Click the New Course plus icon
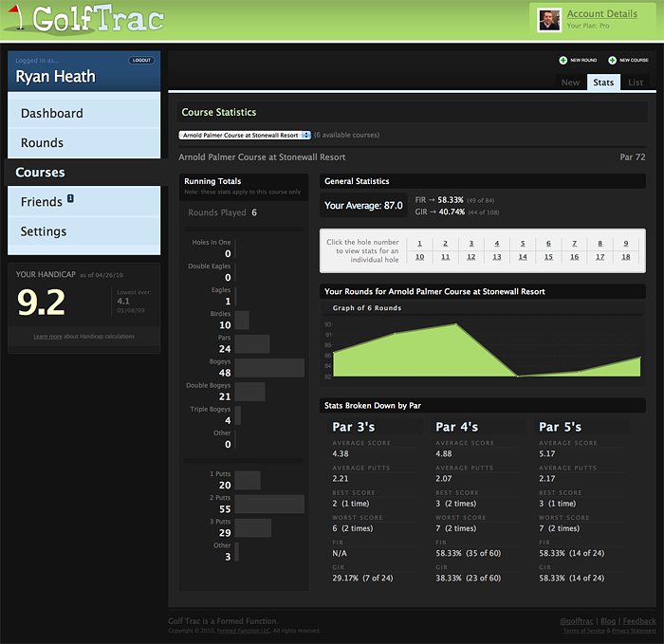664x644 pixels. [x=612, y=60]
